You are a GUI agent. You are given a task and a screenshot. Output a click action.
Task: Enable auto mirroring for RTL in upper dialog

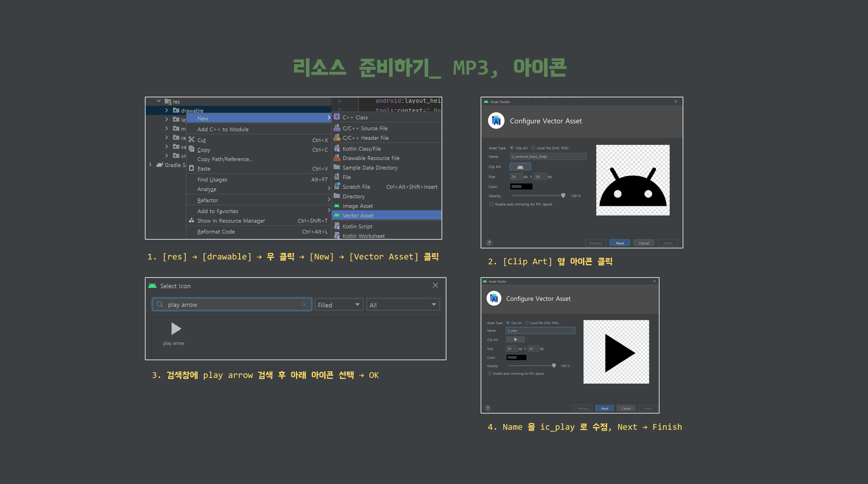(491, 204)
